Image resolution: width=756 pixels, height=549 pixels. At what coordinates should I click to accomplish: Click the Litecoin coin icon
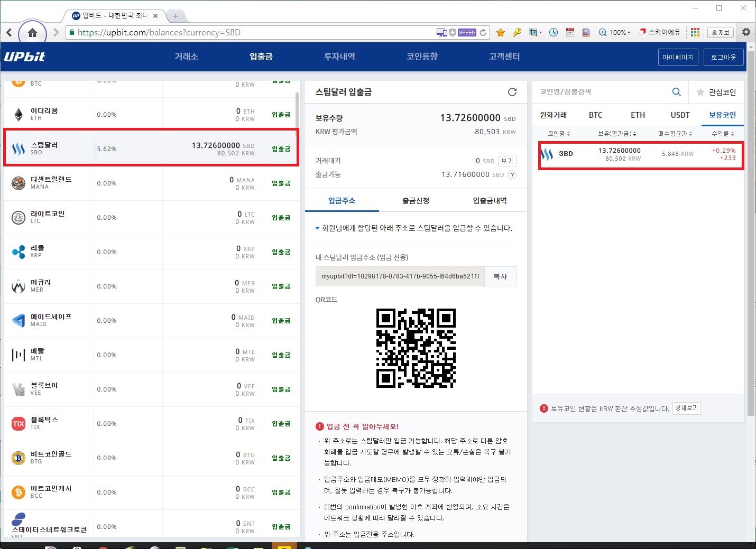pos(18,217)
